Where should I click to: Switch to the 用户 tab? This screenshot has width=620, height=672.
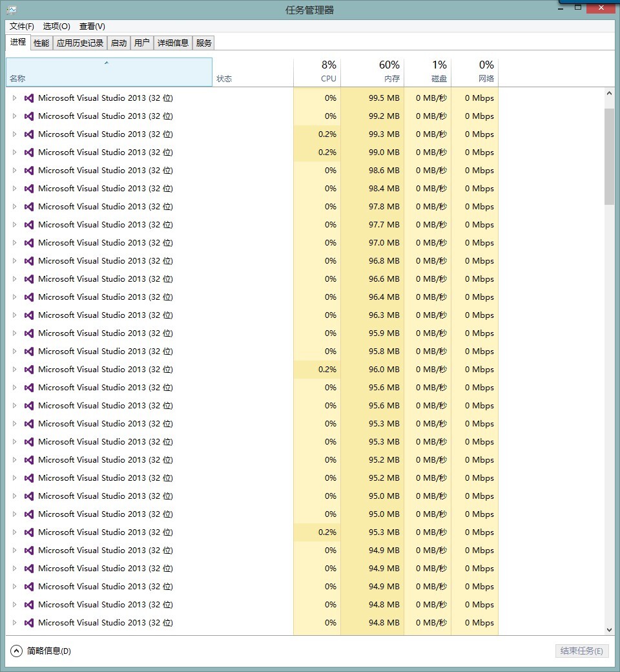[142, 43]
